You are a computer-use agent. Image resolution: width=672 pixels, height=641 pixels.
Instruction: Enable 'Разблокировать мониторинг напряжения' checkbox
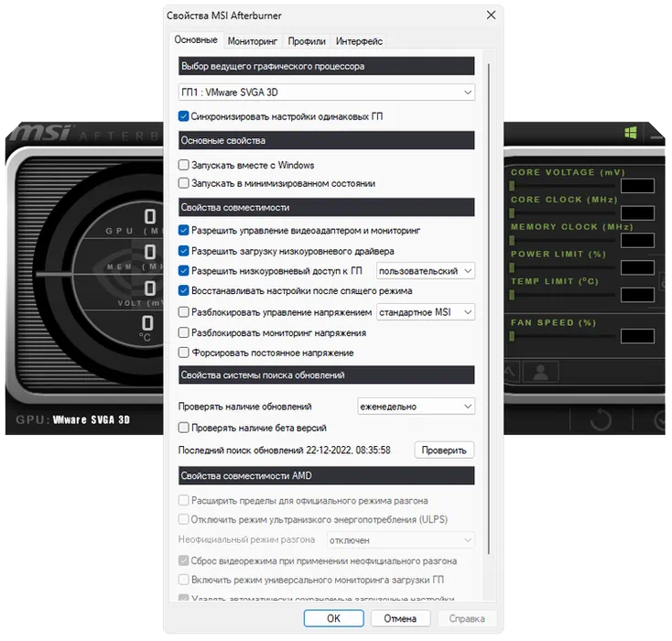coord(183,332)
